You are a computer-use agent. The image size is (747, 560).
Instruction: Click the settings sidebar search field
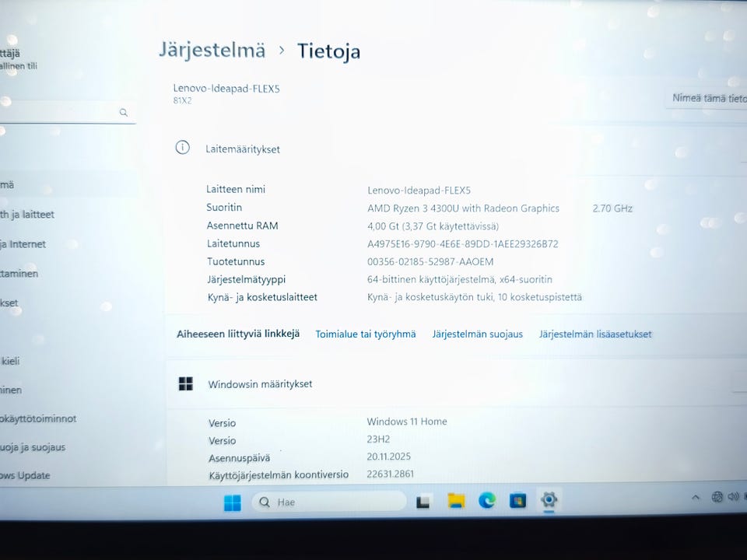(67, 112)
